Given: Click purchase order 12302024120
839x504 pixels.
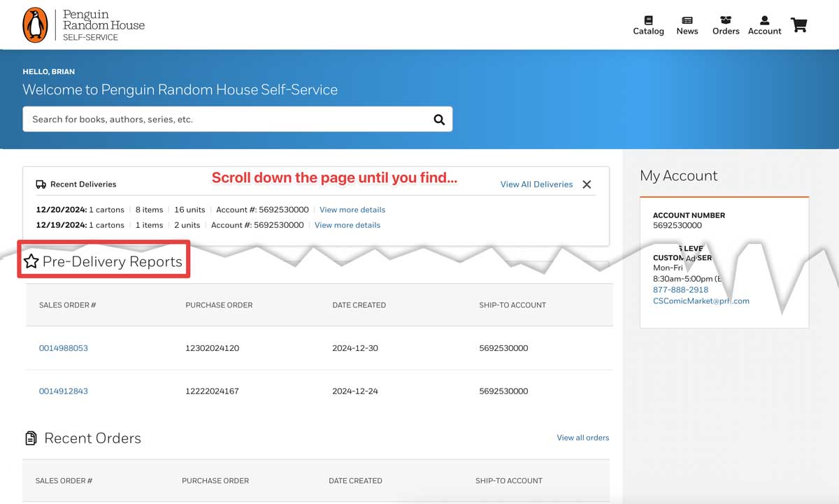Looking at the screenshot, I should pyautogui.click(x=213, y=348).
